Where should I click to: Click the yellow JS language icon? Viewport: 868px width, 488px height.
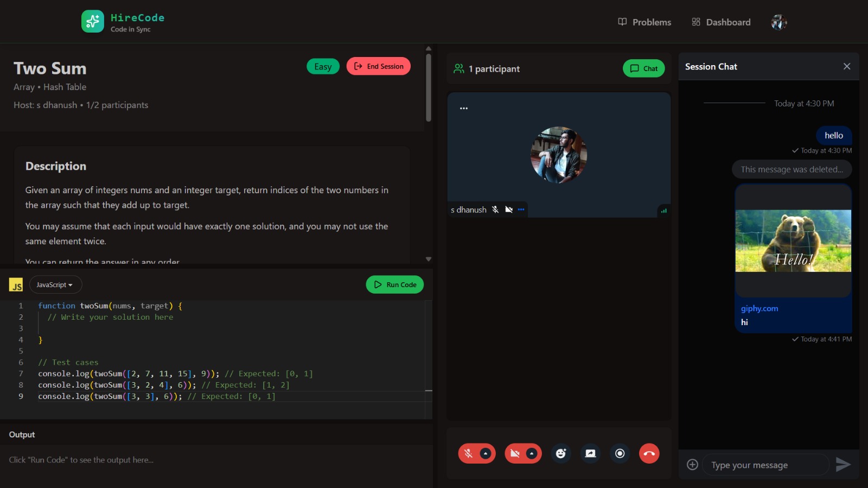[x=16, y=285]
